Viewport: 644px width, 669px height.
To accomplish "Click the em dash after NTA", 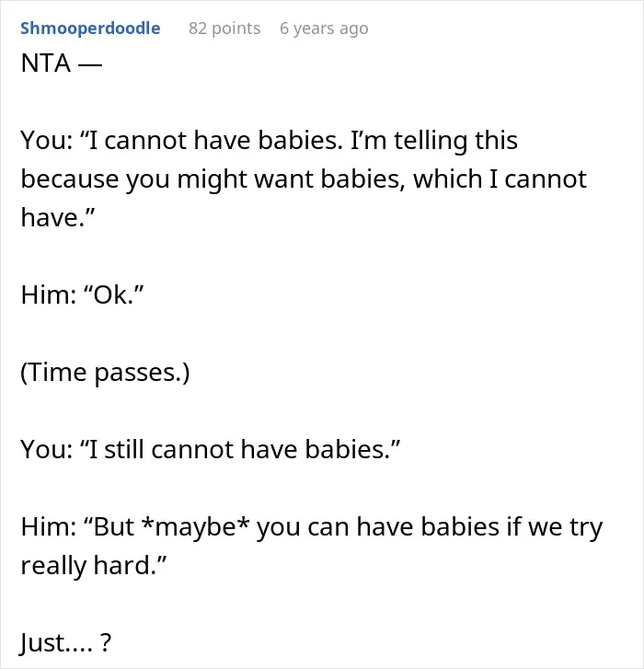I will [89, 64].
